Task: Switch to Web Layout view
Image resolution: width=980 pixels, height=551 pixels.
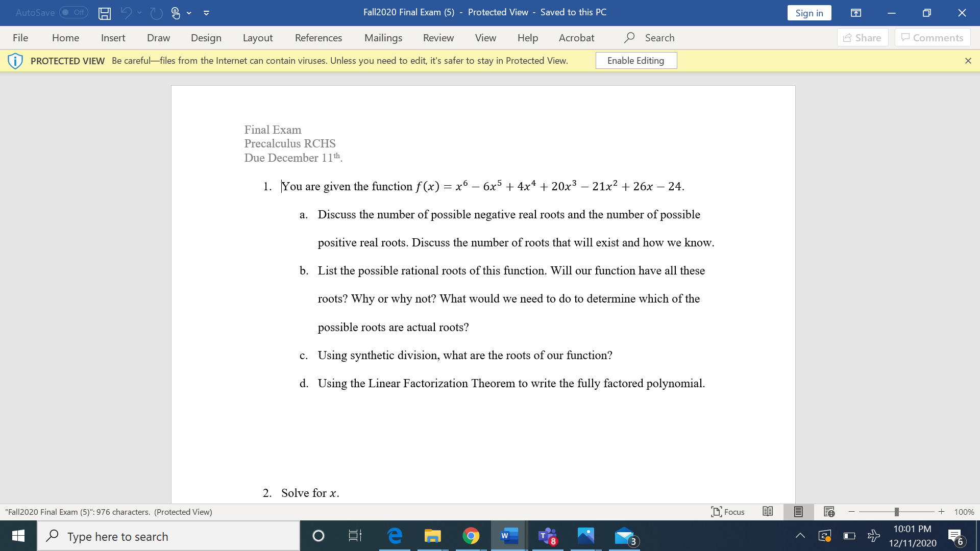Action: [829, 512]
